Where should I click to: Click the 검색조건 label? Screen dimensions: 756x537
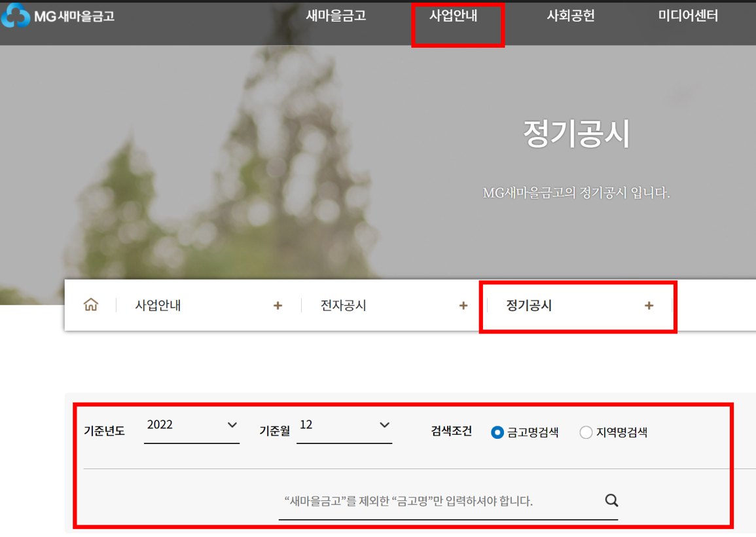coord(451,431)
